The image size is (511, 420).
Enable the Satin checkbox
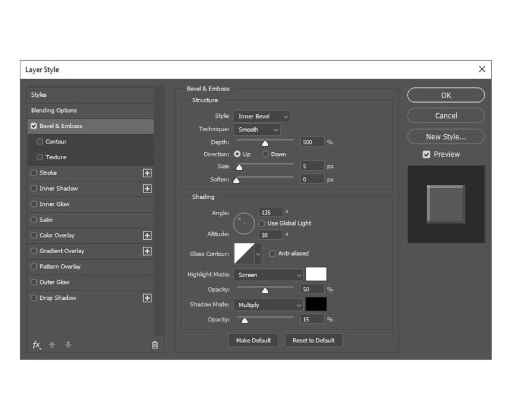(x=33, y=220)
